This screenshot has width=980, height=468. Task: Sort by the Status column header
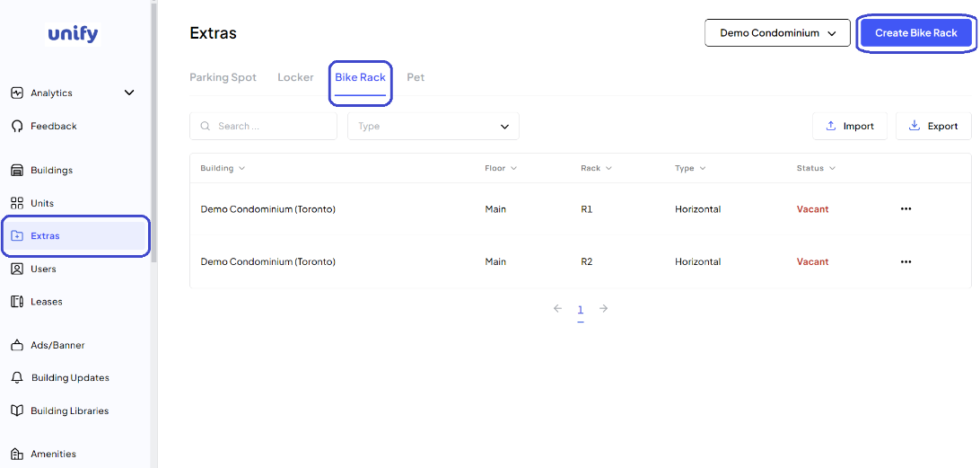tap(816, 168)
